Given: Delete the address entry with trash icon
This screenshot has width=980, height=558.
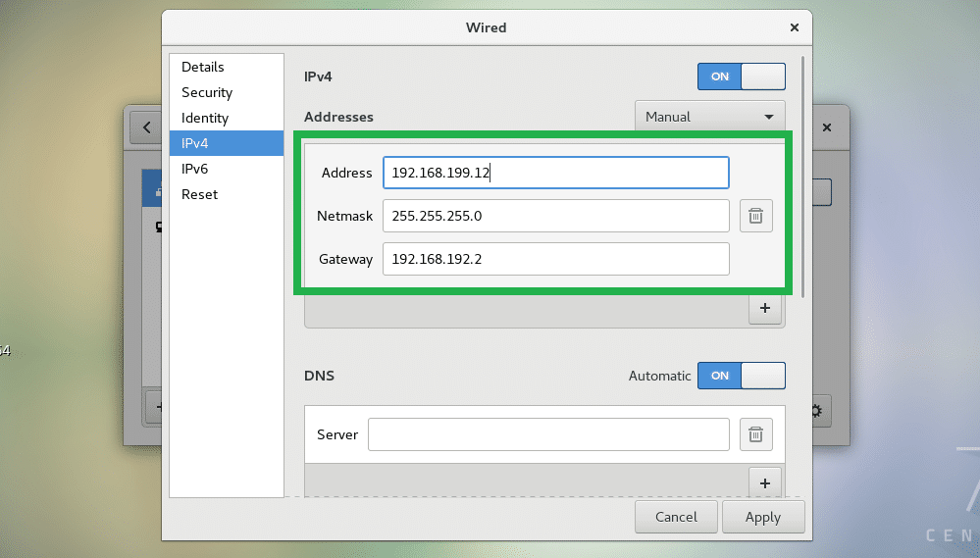Looking at the screenshot, I should (755, 216).
